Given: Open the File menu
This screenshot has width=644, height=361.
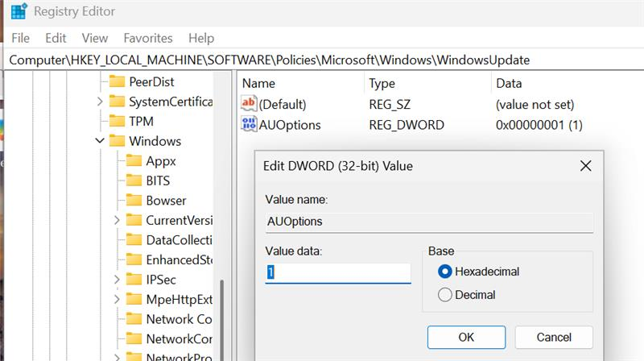Looking at the screenshot, I should click(x=21, y=38).
